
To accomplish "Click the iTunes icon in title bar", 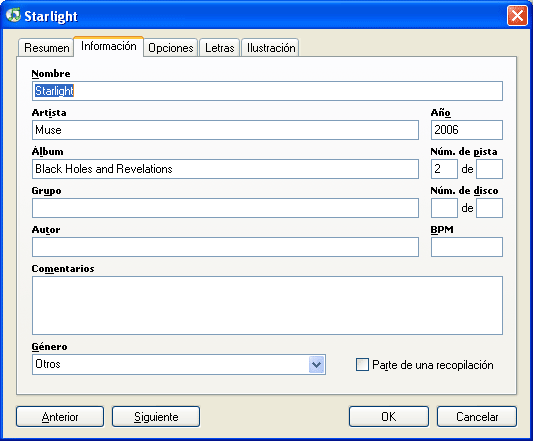I will [13, 15].
